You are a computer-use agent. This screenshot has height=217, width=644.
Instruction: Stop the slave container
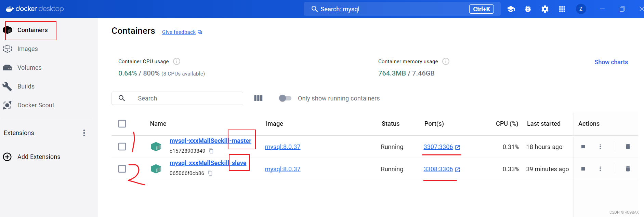coord(583,169)
